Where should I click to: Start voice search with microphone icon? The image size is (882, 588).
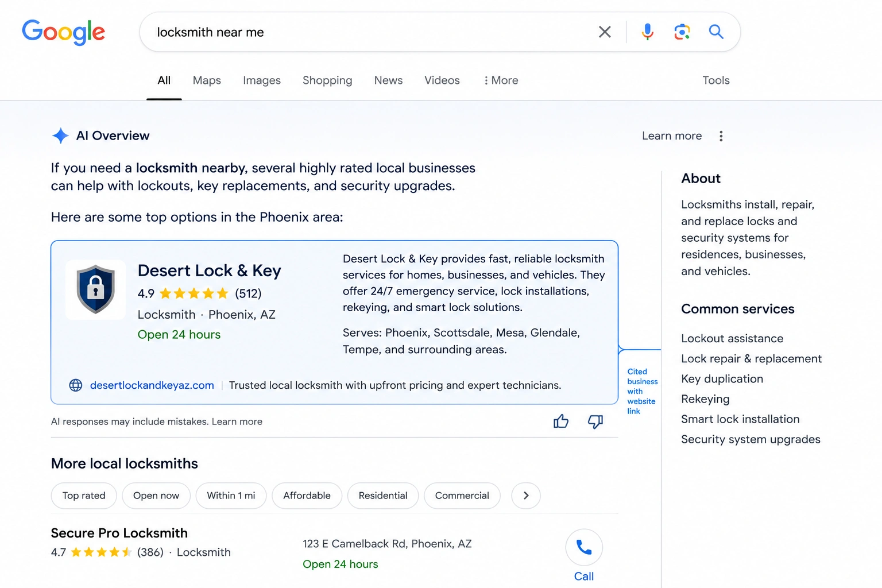click(648, 32)
